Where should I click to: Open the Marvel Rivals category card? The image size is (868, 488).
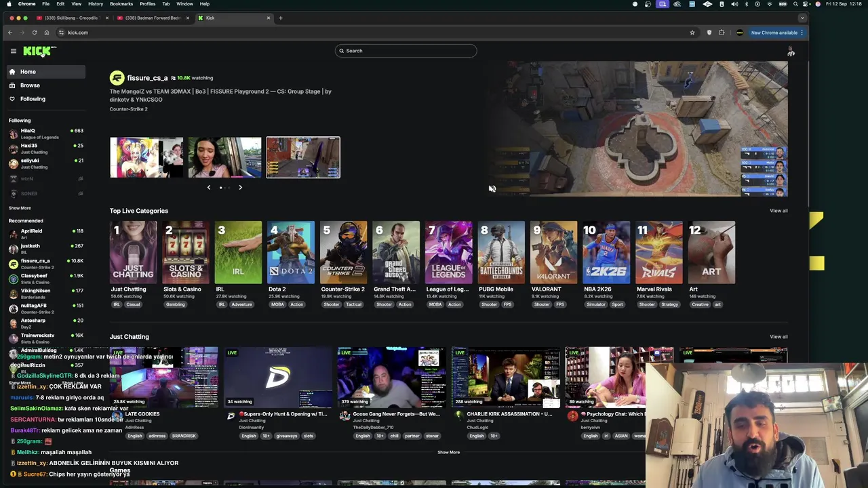point(658,252)
